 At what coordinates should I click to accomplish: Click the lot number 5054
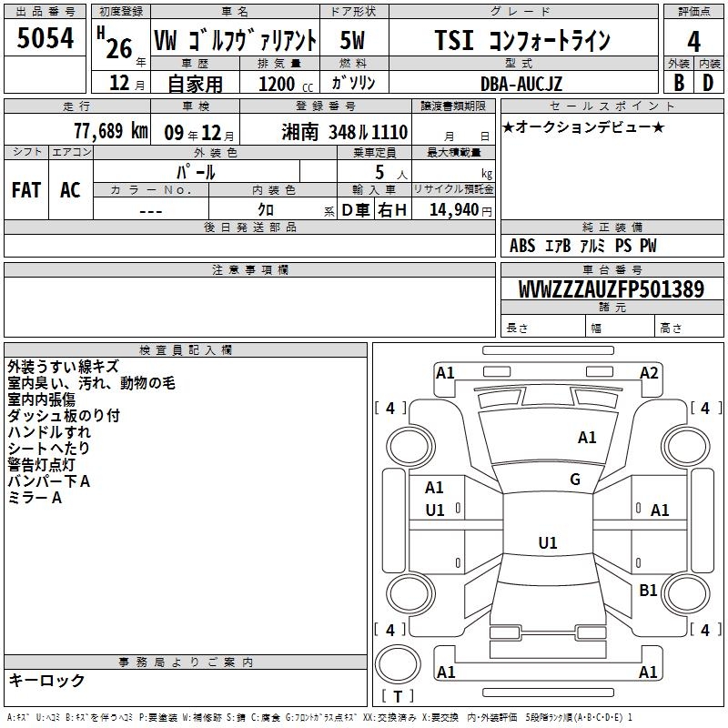(45, 38)
